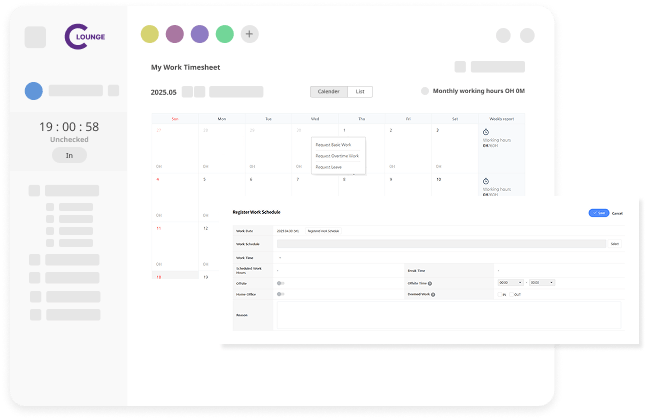Image resolution: width=646 pixels, height=420 pixels.
Task: Switch to the Calendar view tab
Action: (329, 92)
